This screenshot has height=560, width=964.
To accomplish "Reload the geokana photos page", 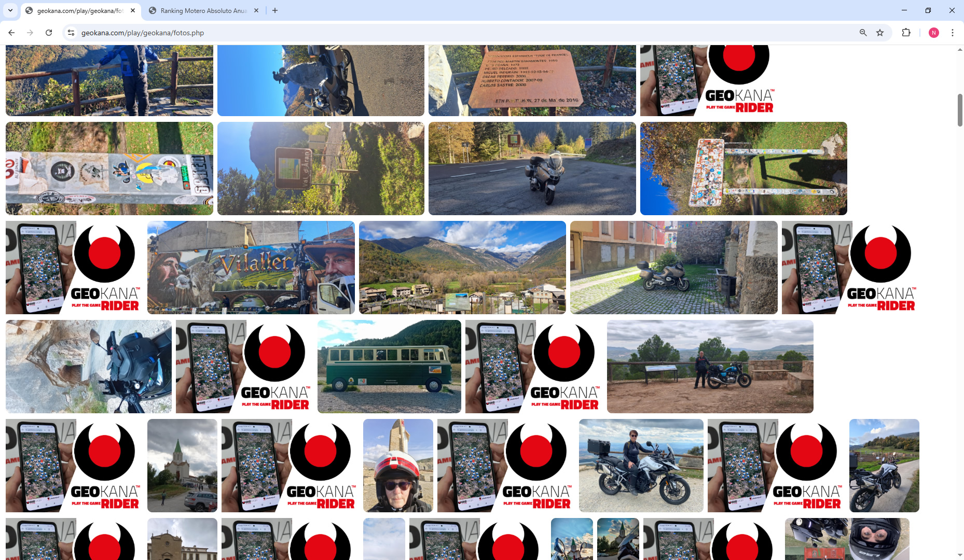I will tap(49, 33).
